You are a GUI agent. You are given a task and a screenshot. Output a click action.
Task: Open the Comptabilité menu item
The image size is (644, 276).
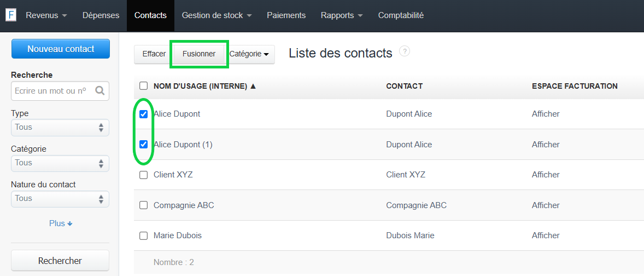coord(401,15)
